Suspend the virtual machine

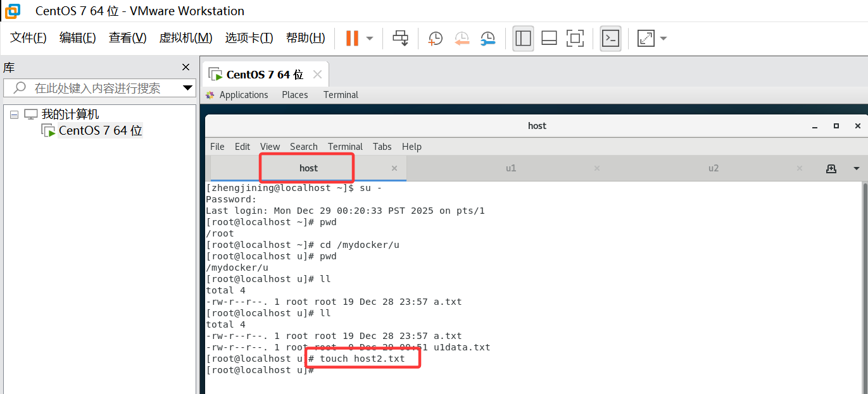coord(352,38)
